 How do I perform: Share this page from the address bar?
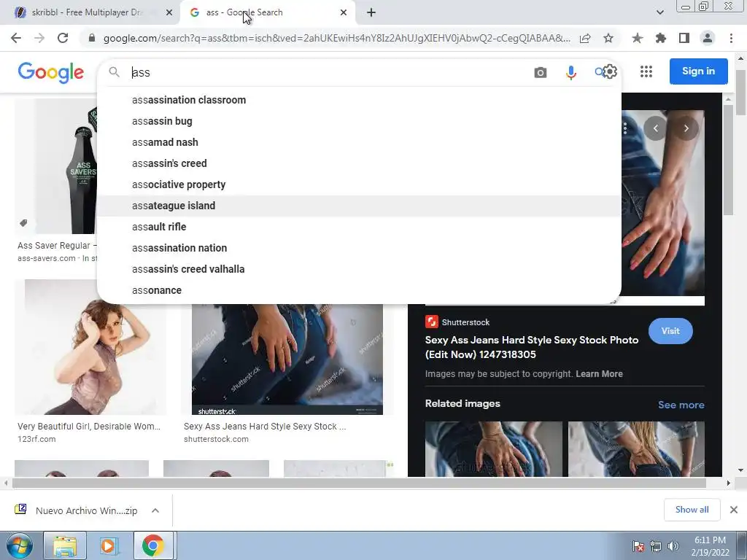coord(585,38)
